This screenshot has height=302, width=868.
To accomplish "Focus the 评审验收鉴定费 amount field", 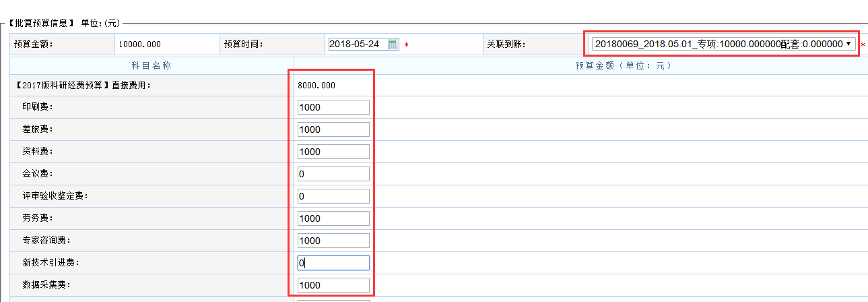I will click(x=333, y=196).
